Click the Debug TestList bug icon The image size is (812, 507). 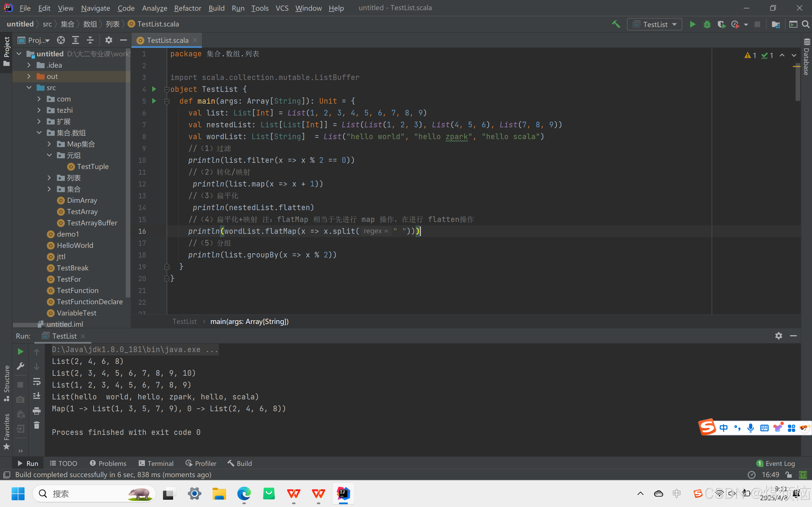point(707,25)
